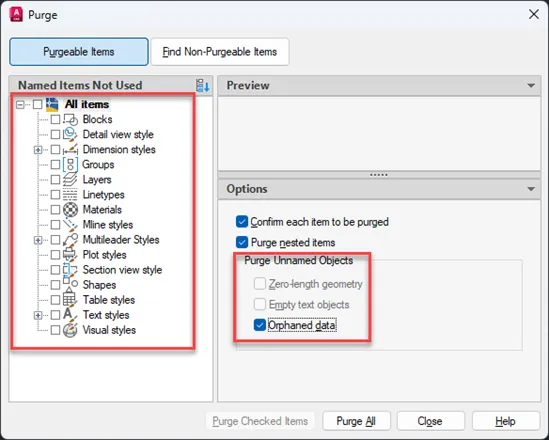Viewport: 549px width, 440px height.
Task: Uncheck the Orphaned data checkbox
Action: tap(259, 325)
